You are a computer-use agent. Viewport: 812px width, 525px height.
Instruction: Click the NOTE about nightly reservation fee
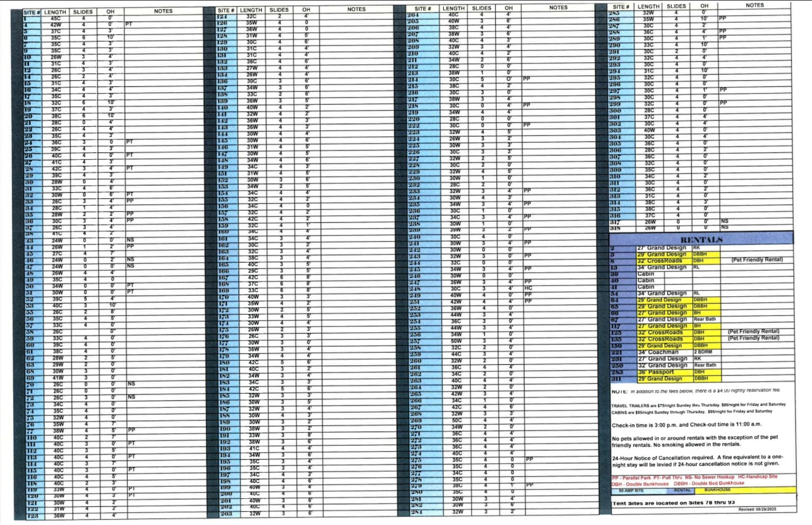696,391
